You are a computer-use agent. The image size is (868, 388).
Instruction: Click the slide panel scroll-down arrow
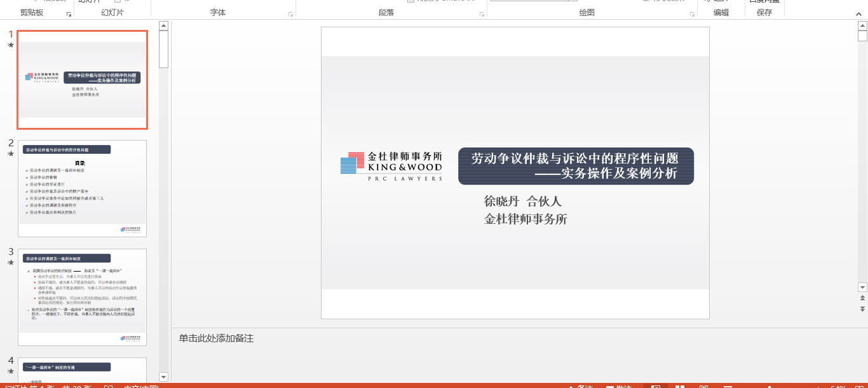(163, 377)
